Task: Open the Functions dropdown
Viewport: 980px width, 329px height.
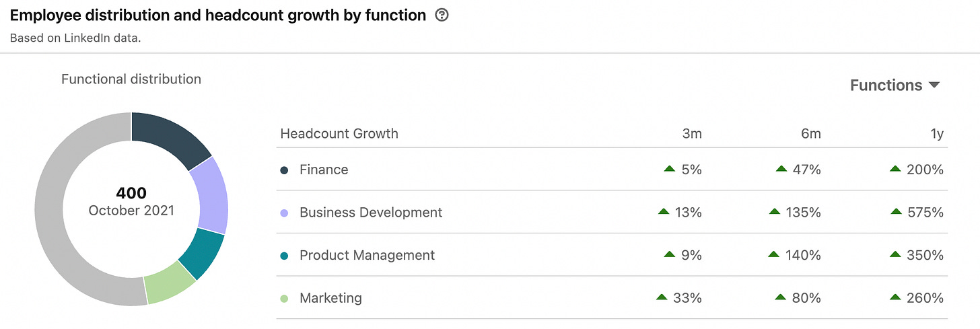Action: [894, 85]
